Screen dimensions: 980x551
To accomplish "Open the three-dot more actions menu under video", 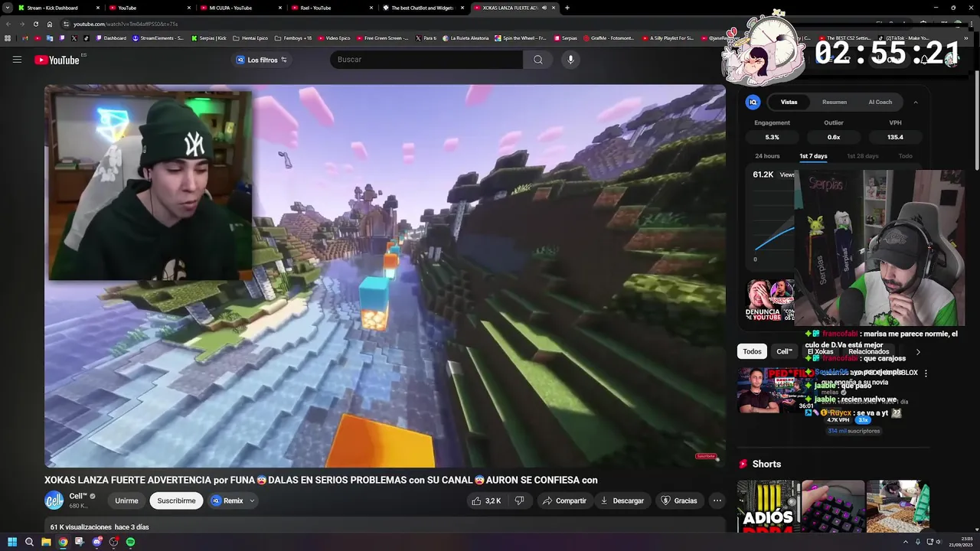I will click(717, 500).
